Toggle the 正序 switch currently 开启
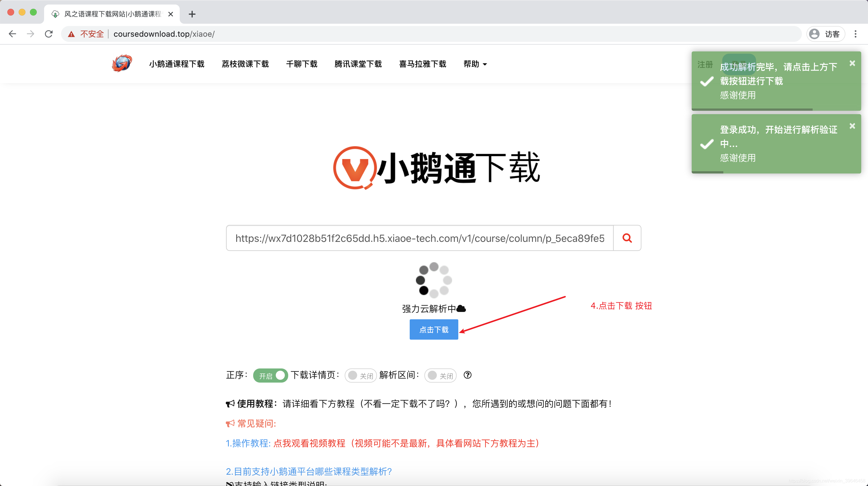Screen dimensions: 868x486 (x=270, y=376)
